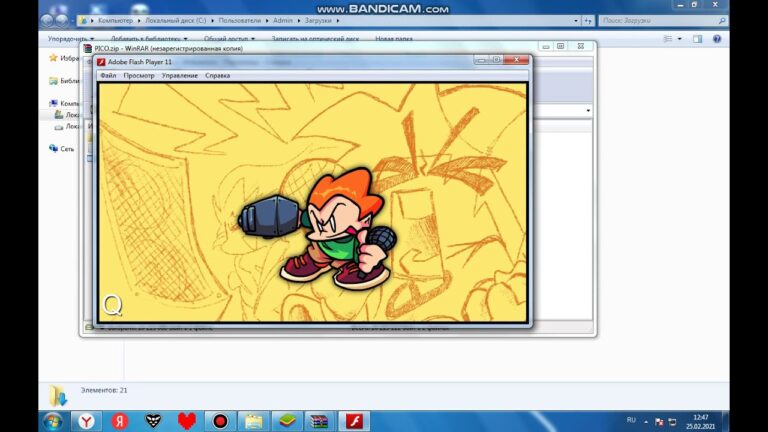Click the Q quality icon in game
Viewport: 768px width, 432px height.
tap(113, 305)
